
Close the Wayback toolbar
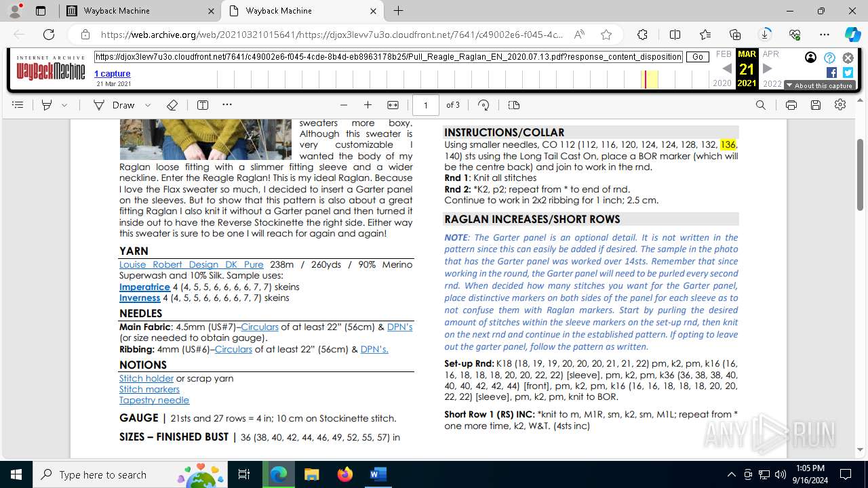(x=848, y=58)
